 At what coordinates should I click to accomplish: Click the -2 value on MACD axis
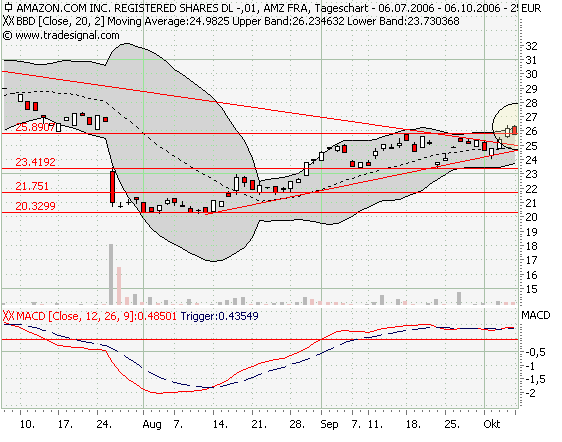click(530, 393)
